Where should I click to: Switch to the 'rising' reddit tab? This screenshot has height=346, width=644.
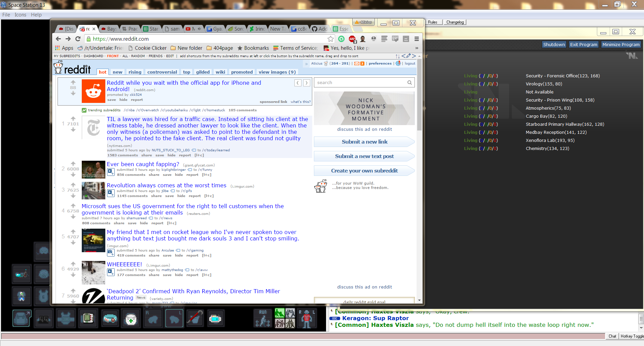point(135,72)
